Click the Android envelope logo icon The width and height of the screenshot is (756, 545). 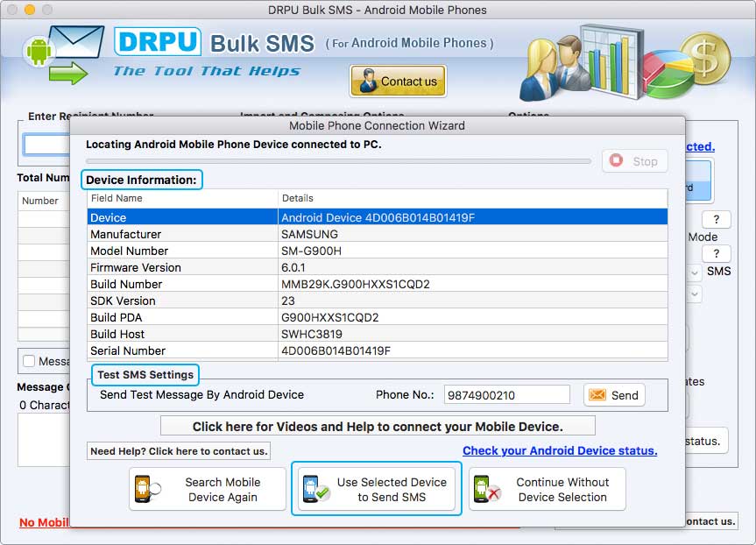(63, 54)
